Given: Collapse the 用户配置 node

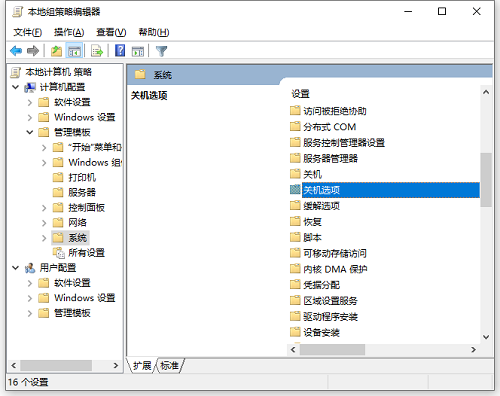Looking at the screenshot, I should point(15,268).
